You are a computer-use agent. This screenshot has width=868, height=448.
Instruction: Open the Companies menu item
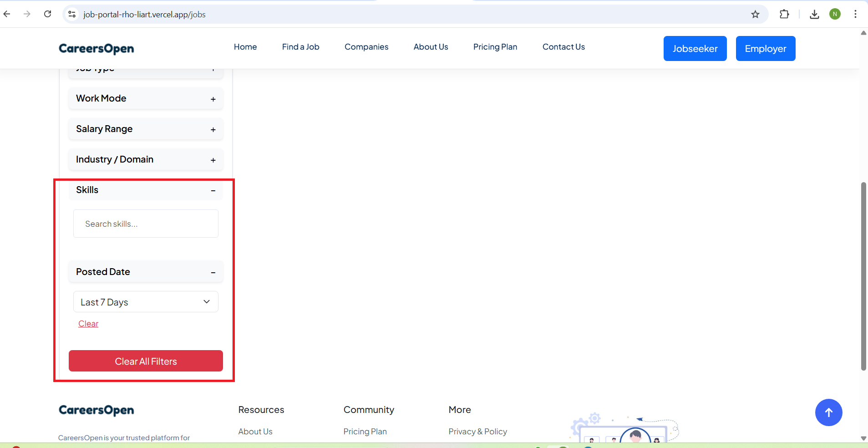click(366, 47)
